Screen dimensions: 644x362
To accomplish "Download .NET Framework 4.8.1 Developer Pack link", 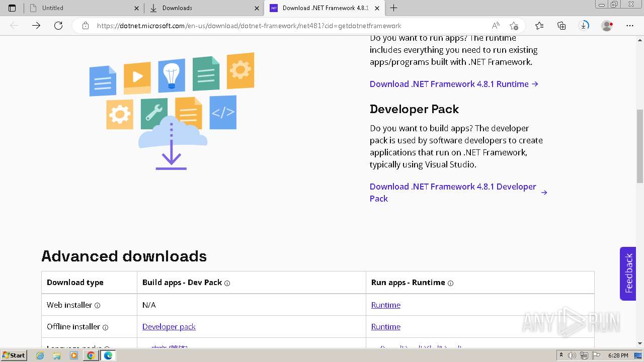I will coord(458,193).
